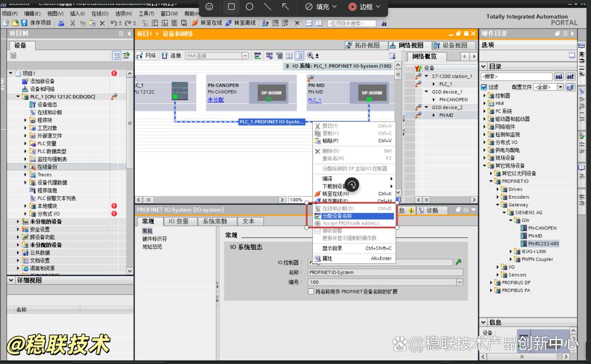Collapse the 详细视图 section
This screenshot has width=591, height=364.
pyautogui.click(x=11, y=280)
